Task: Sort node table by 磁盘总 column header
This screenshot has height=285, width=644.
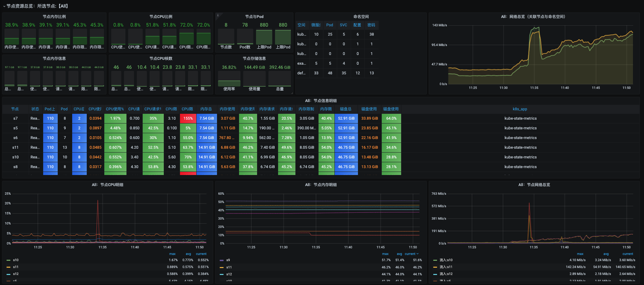Action: (x=346, y=109)
